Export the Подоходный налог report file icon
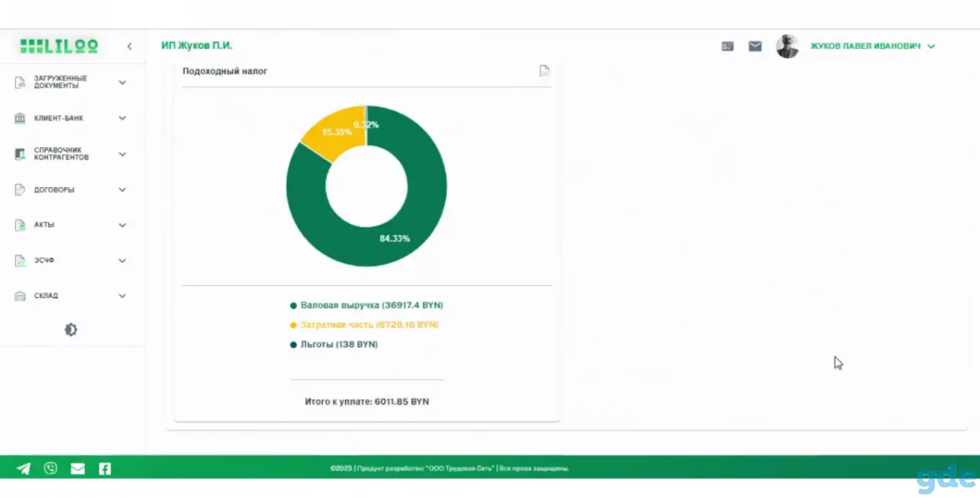Viewport: 980px width, 498px height. (x=544, y=71)
